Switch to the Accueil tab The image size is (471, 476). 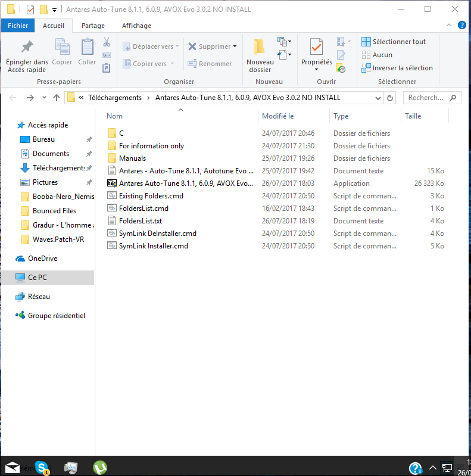[x=54, y=26]
